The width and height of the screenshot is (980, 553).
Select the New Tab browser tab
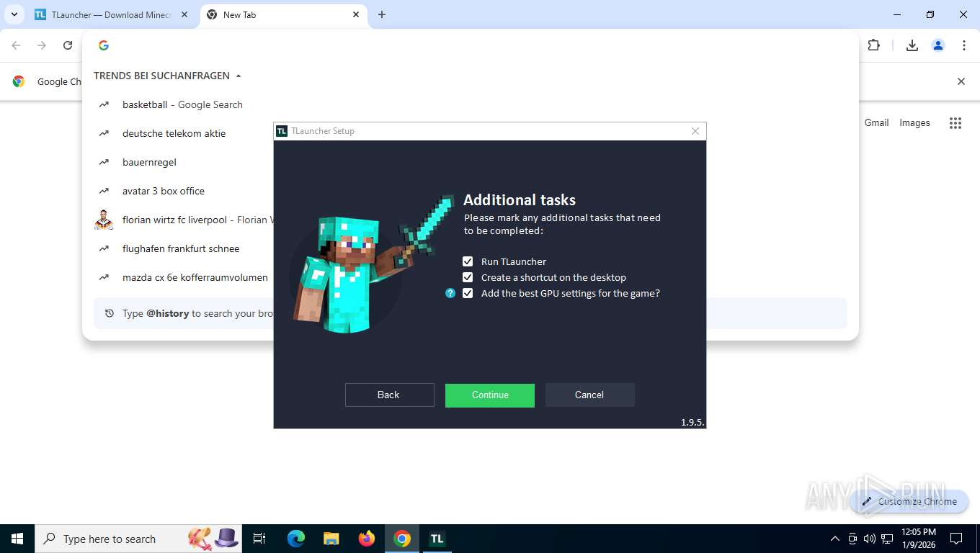pos(282,14)
